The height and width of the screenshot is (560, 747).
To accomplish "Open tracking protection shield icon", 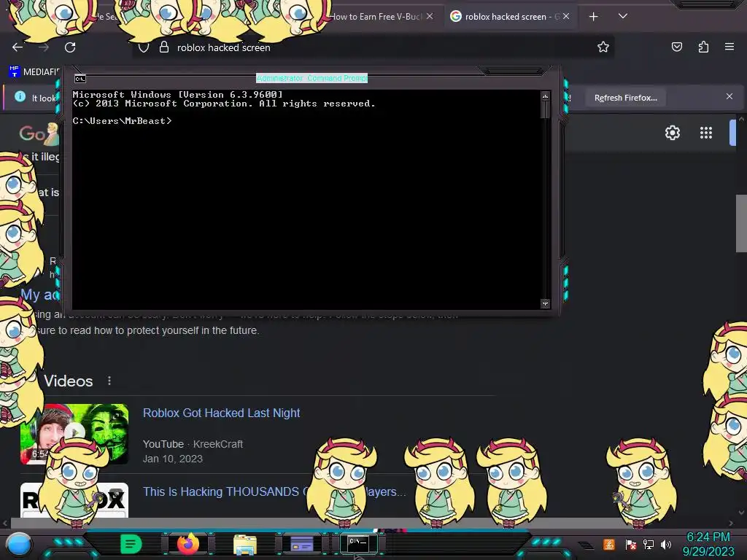I will (x=144, y=47).
